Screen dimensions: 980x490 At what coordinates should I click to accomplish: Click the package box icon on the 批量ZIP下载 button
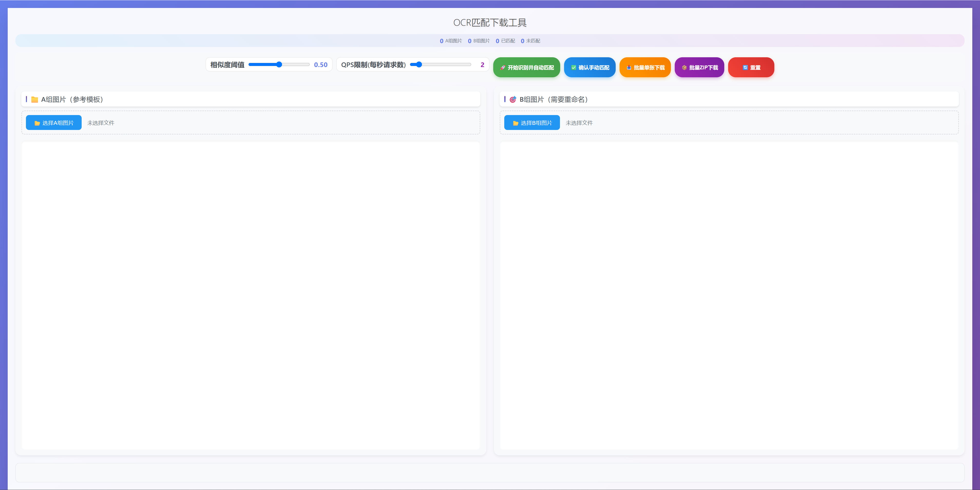[x=684, y=68]
